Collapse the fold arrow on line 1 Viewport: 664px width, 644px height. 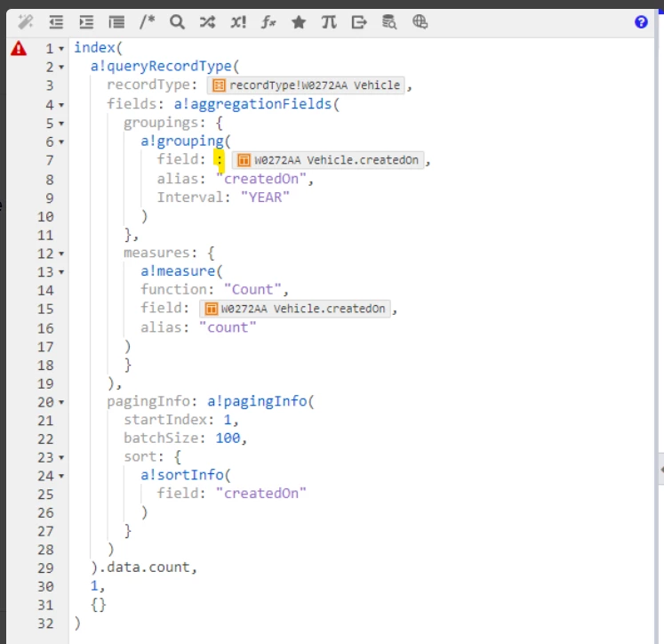click(61, 49)
